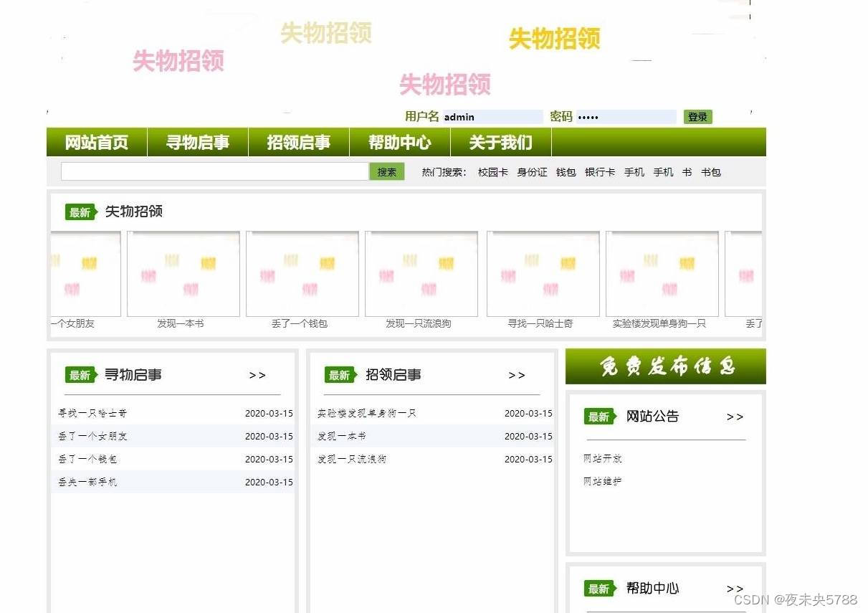Click 最新 badge beside 失物招领 heading
Viewport: 868px width, 613px height.
pos(81,212)
